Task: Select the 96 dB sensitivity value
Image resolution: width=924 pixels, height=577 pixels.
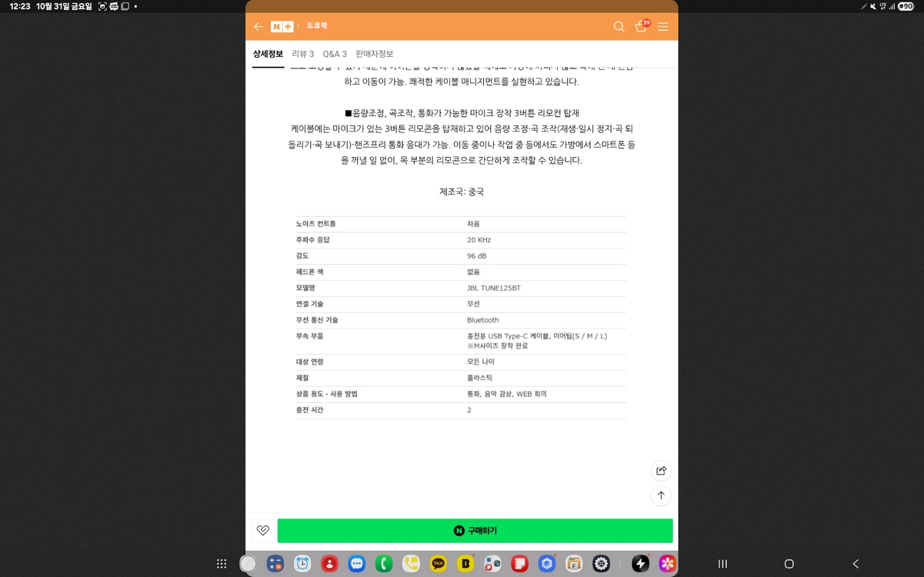Action: pos(477,256)
